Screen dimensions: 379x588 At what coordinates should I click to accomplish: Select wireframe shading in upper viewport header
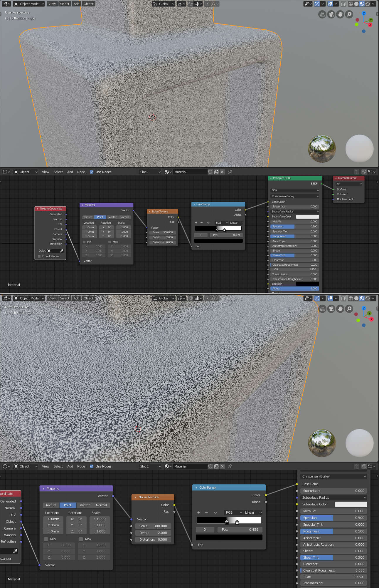351,4
